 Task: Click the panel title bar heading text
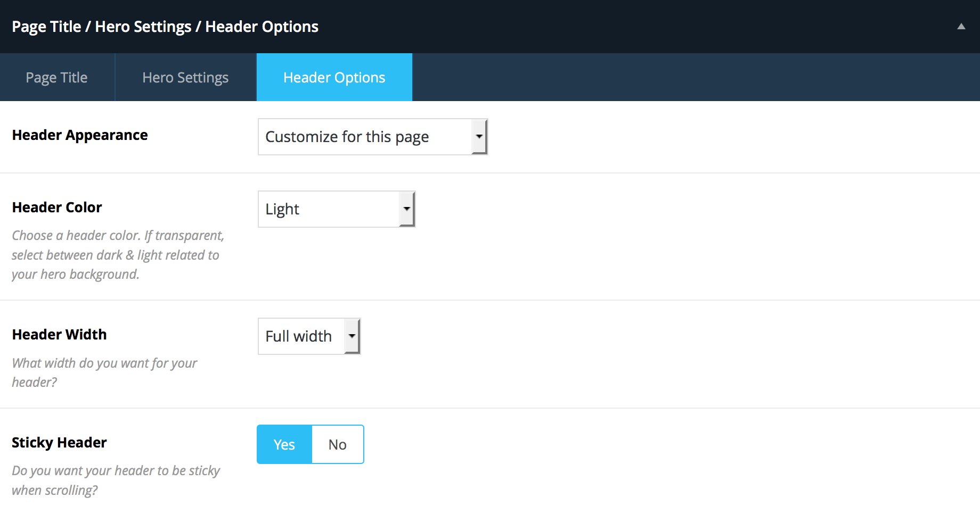tap(165, 27)
